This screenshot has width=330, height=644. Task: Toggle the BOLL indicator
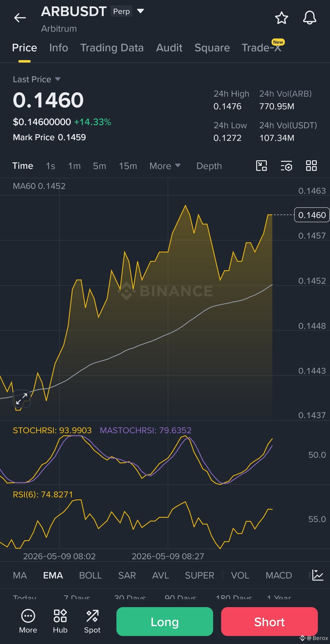[x=90, y=575]
